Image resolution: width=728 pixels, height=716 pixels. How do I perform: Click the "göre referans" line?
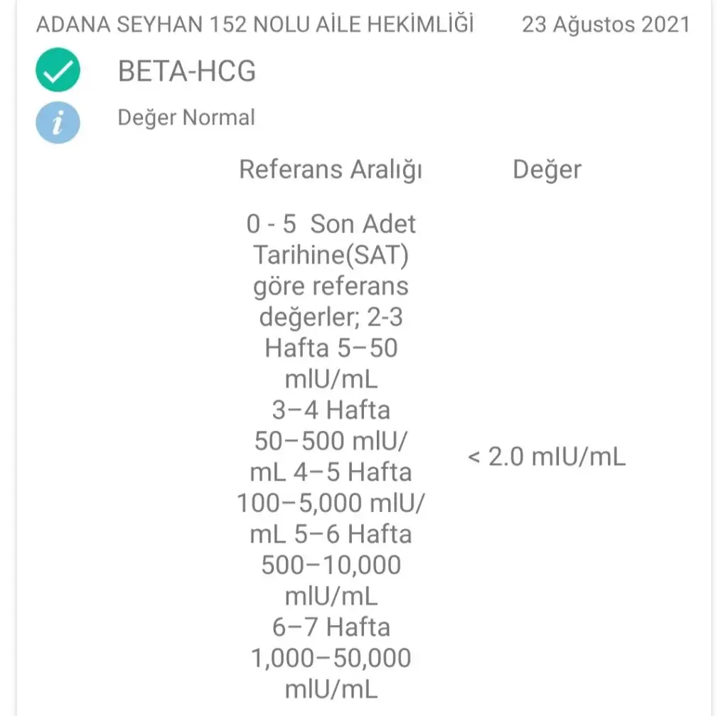click(x=331, y=286)
